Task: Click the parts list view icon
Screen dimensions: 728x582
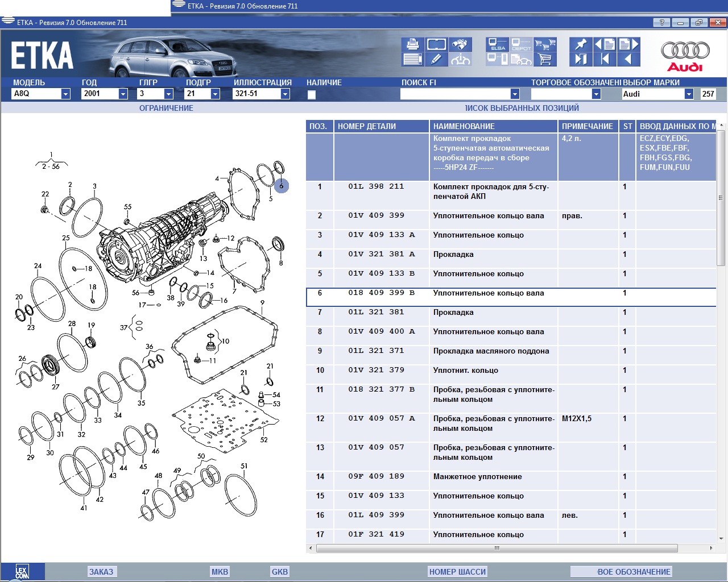Action: pyautogui.click(x=412, y=59)
